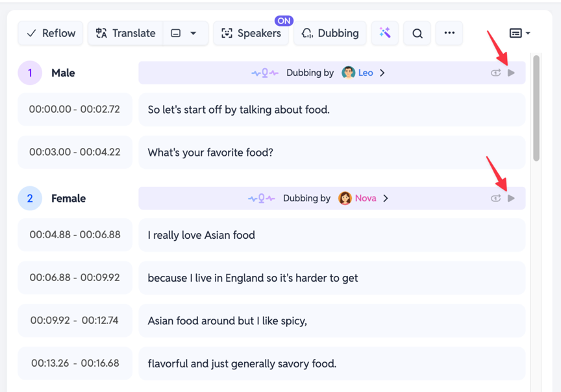Play Leo's dubbing preview
This screenshot has height=392, width=561.
coord(511,73)
